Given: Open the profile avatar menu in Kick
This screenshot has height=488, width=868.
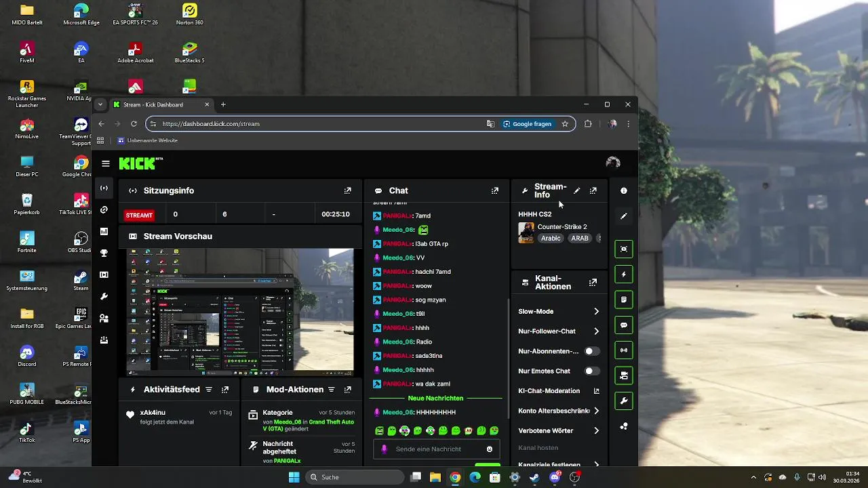Looking at the screenshot, I should click(x=613, y=163).
